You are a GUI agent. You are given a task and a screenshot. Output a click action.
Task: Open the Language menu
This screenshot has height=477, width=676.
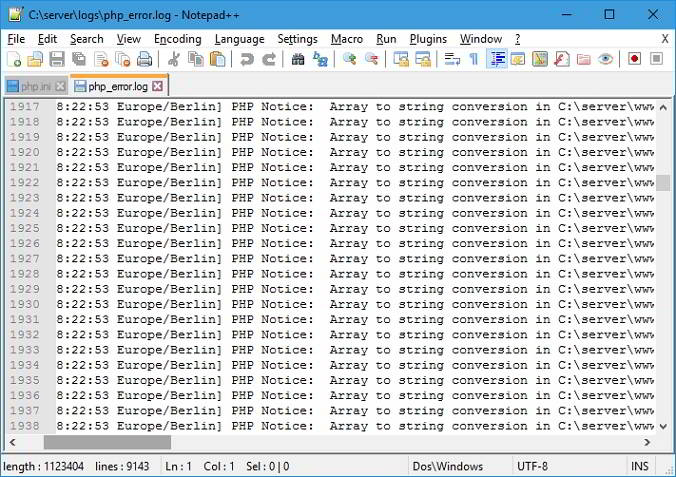coord(239,39)
